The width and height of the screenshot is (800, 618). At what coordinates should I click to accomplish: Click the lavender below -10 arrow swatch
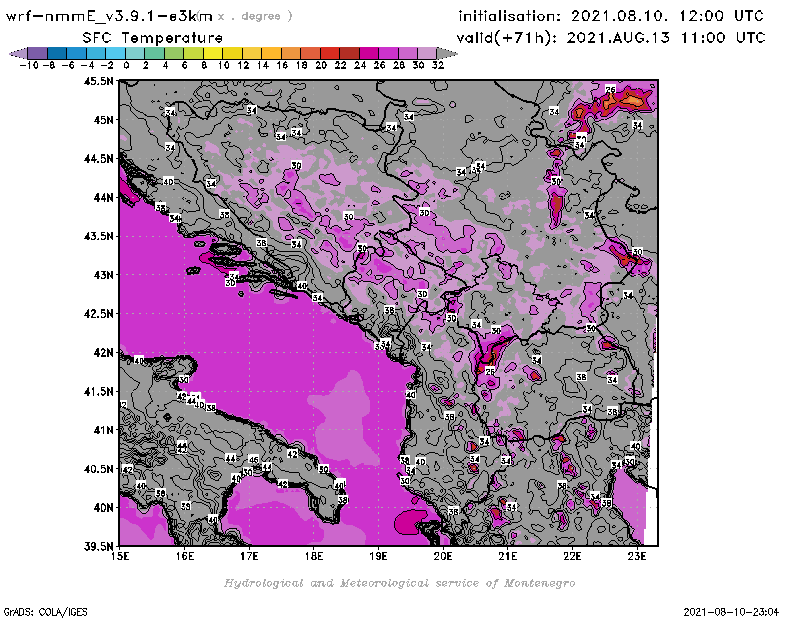[x=18, y=53]
